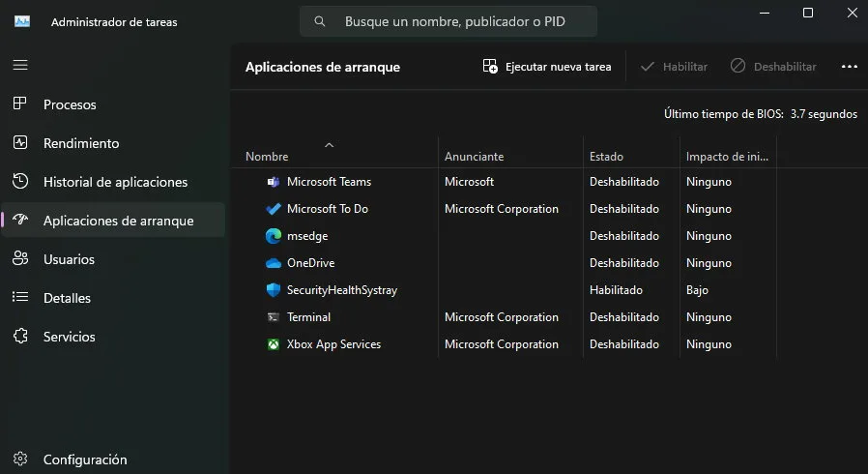Toggle the hamburger navigation menu
868x474 pixels.
[20, 66]
